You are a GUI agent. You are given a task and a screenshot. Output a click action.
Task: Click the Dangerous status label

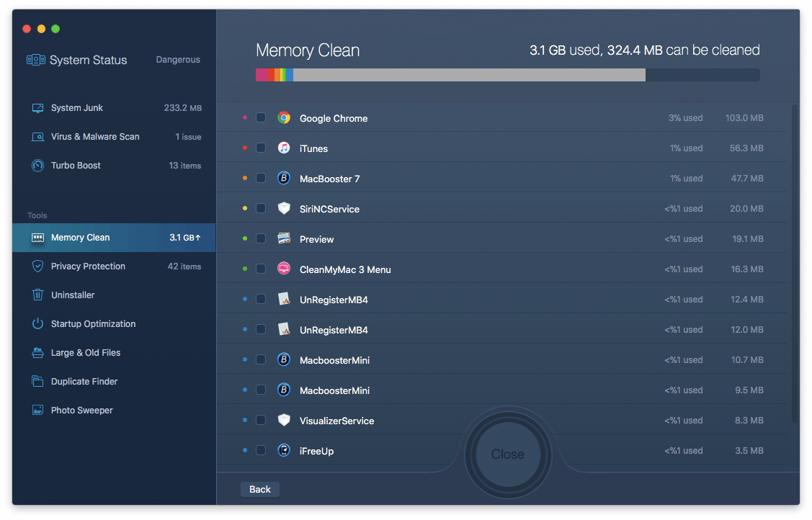(178, 60)
